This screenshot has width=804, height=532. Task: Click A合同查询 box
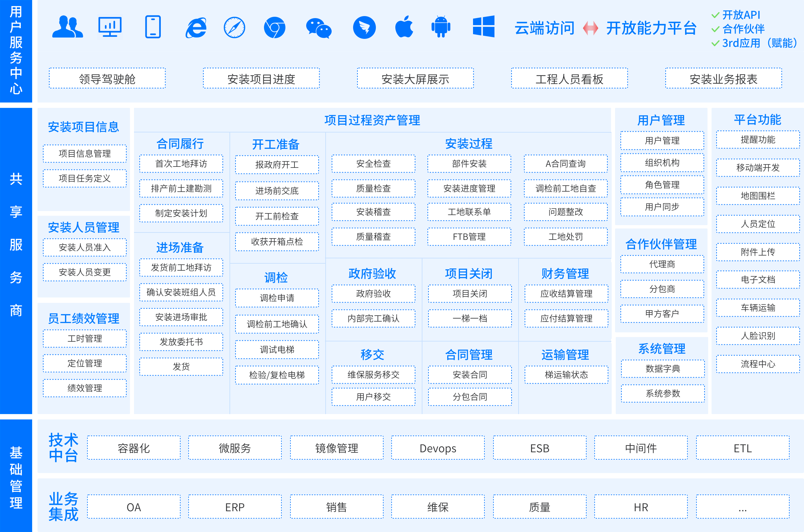[566, 164]
